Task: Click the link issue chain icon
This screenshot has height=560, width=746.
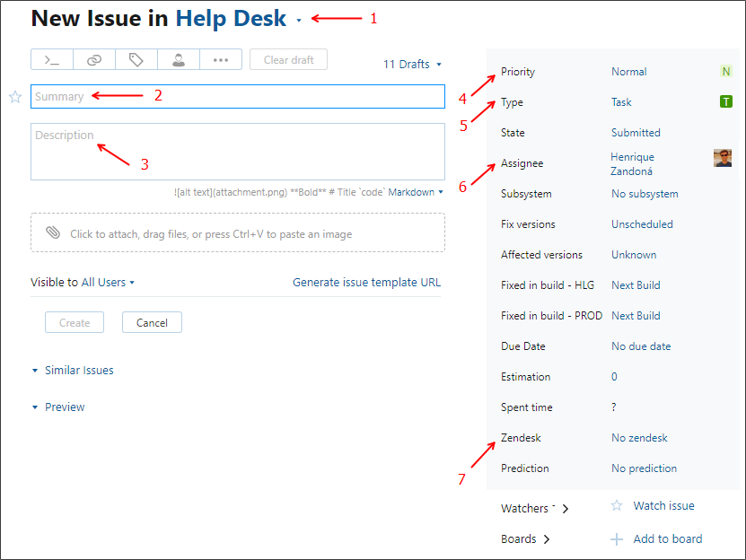Action: click(x=94, y=60)
